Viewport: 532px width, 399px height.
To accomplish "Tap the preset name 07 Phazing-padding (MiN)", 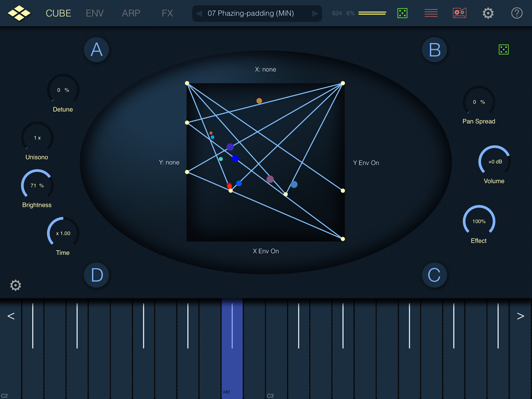I will pyautogui.click(x=257, y=13).
